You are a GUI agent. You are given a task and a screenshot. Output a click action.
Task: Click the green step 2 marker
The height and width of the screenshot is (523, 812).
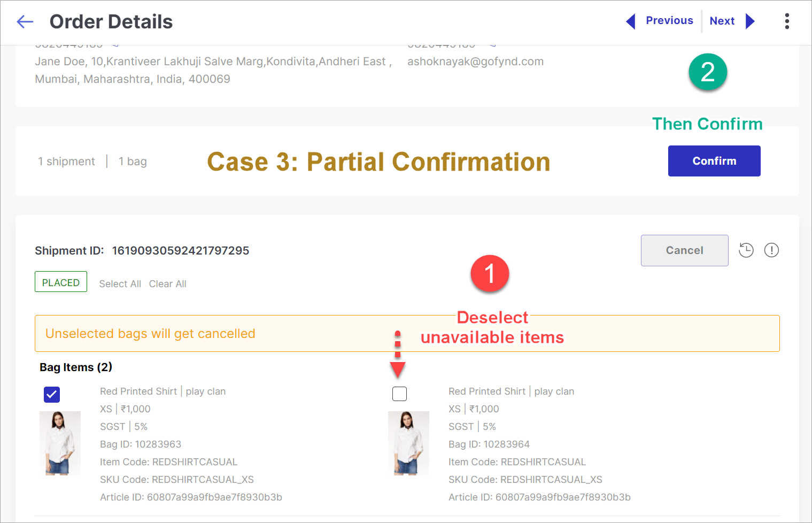tap(708, 72)
